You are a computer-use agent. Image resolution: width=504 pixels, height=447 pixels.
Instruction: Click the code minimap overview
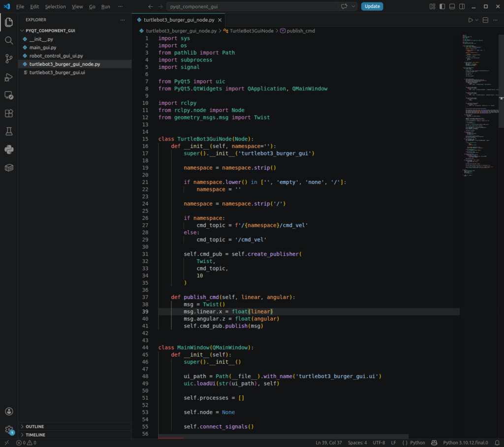[480, 106]
